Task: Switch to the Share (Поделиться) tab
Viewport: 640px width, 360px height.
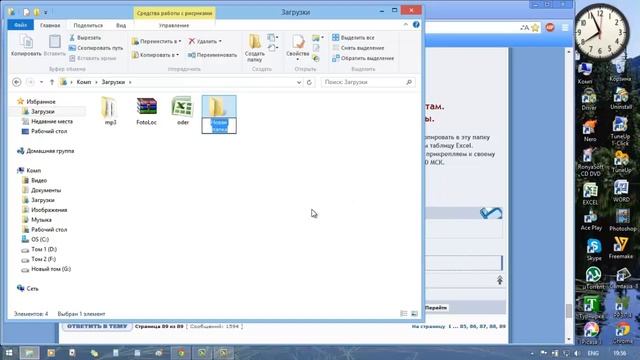Action: pyautogui.click(x=88, y=25)
